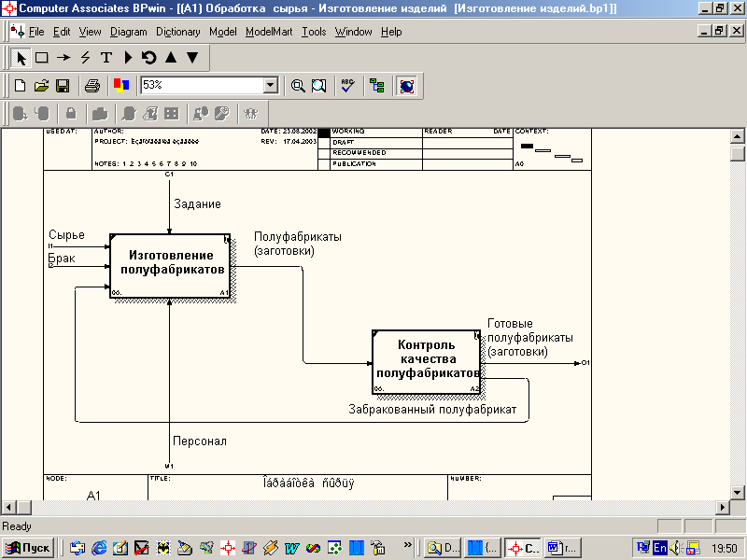Open the Window menu

[354, 32]
